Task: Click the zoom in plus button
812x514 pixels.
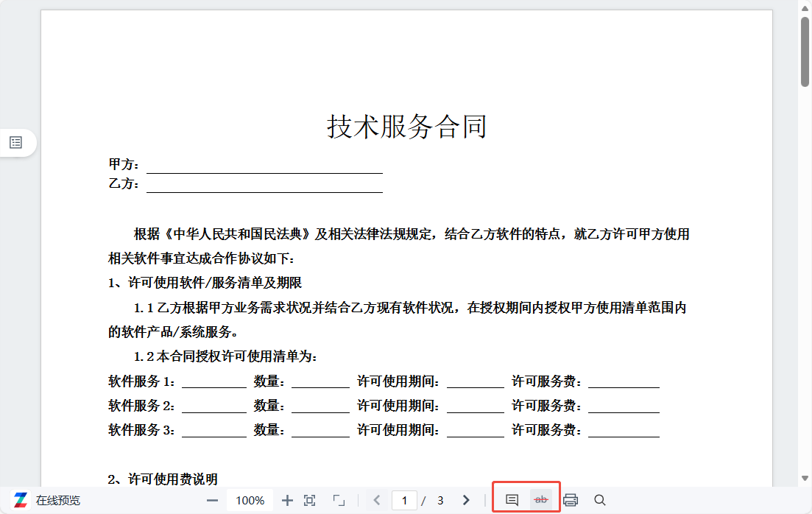Action: [x=288, y=500]
